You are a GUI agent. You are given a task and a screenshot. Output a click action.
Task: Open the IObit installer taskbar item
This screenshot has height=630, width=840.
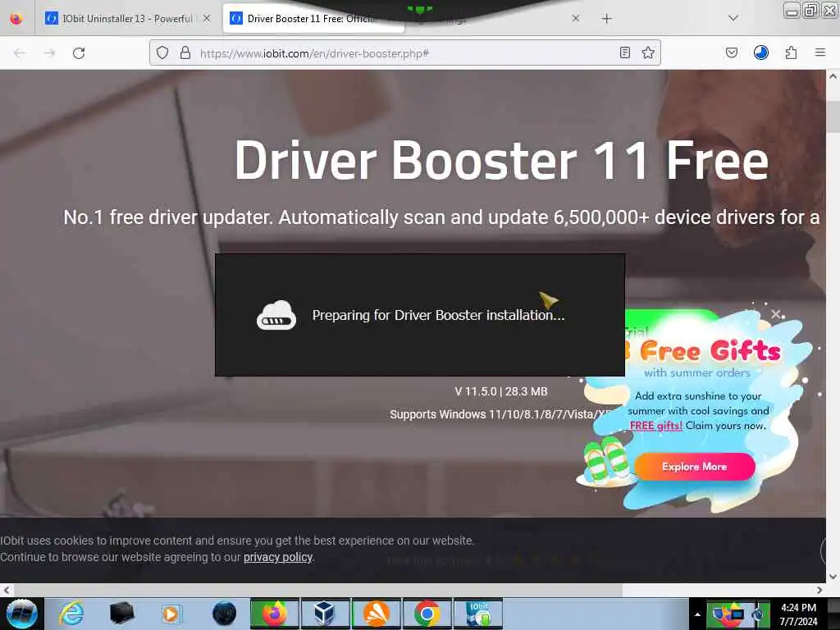[x=478, y=614]
